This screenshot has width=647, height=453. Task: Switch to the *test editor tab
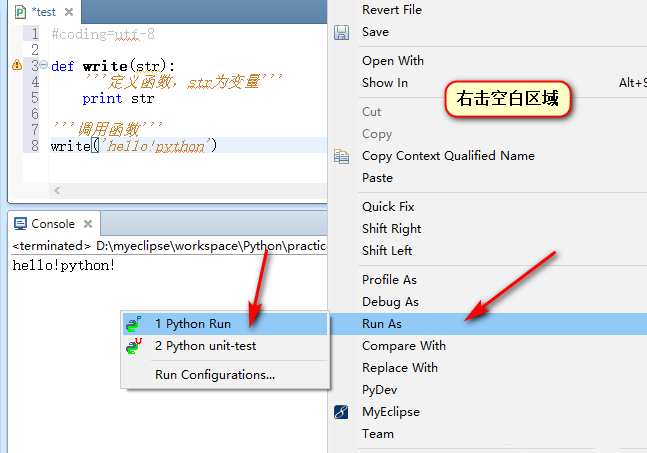tap(44, 12)
